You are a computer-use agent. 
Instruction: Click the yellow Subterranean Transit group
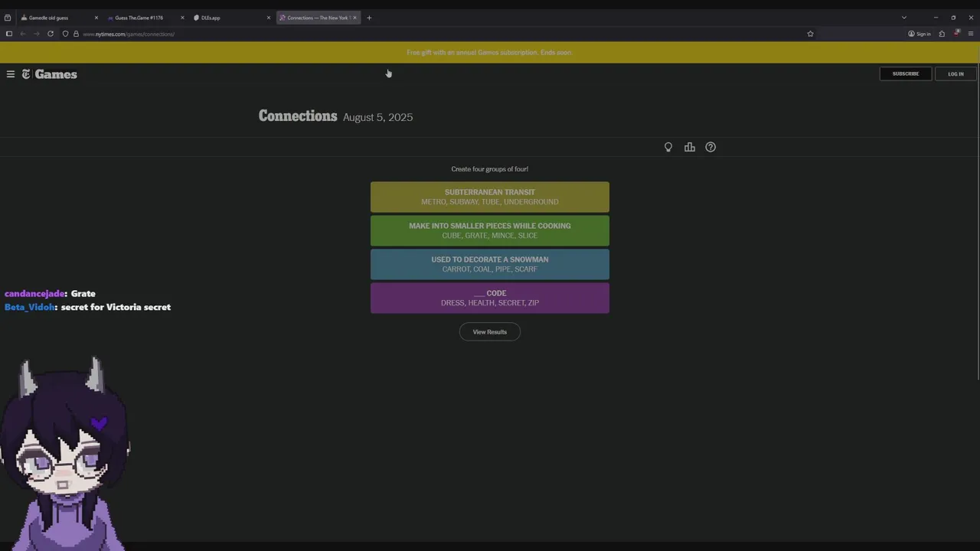click(490, 197)
